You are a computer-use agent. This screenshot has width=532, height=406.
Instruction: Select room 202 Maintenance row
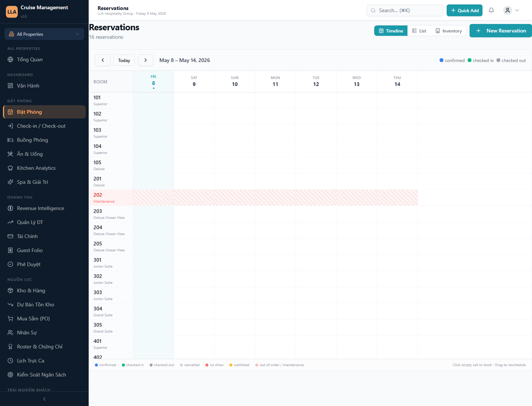coord(111,198)
